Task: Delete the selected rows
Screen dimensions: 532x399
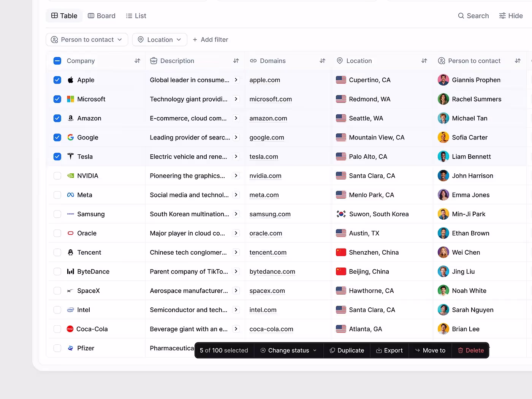Action: click(470, 350)
